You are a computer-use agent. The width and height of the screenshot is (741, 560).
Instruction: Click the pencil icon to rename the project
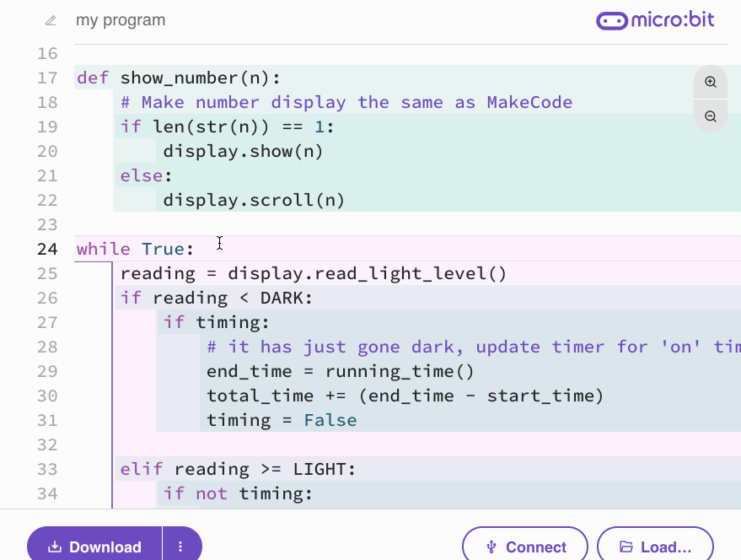pos(50,20)
